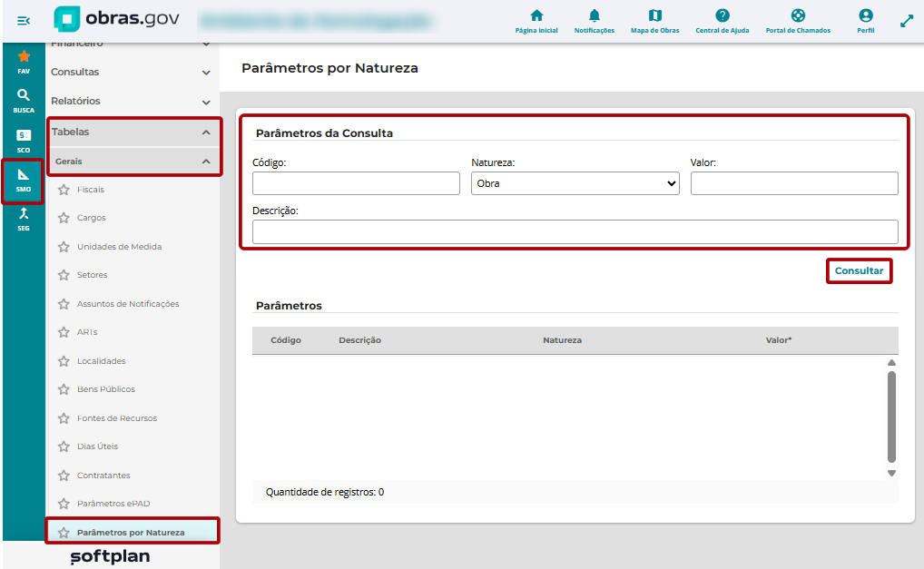Open the Natureza dropdown
The width and height of the screenshot is (924, 569).
pyautogui.click(x=575, y=183)
